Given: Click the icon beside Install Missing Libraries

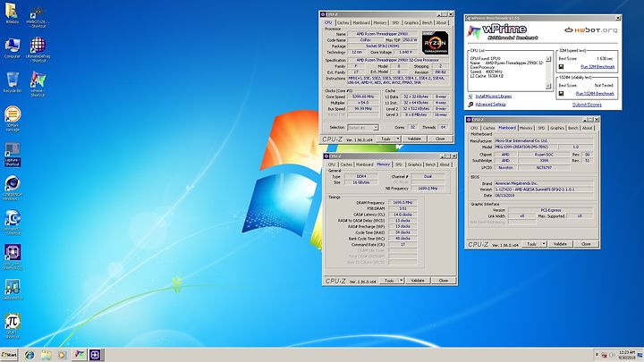Looking at the screenshot, I should (470, 96).
